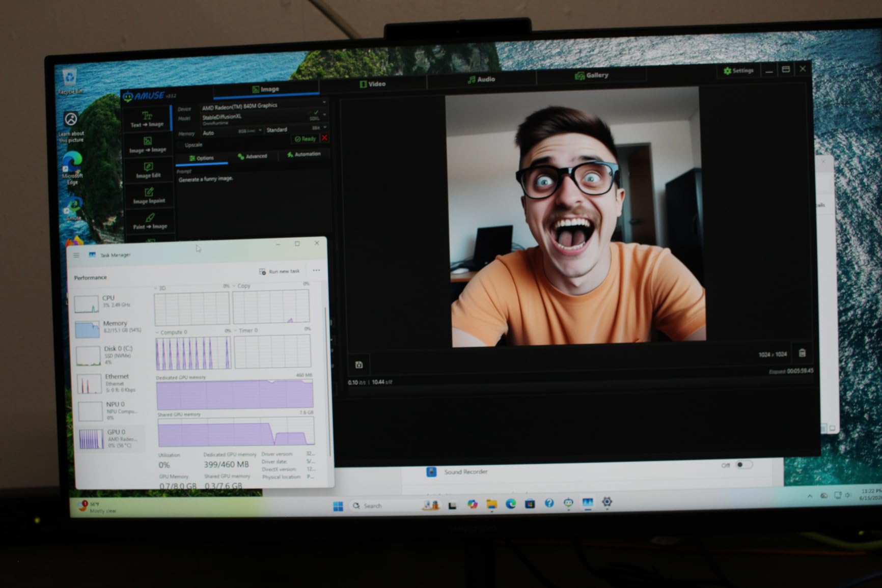Viewport: 882px width, 588px height.
Task: Switch to the Audio tab
Action: pos(482,79)
